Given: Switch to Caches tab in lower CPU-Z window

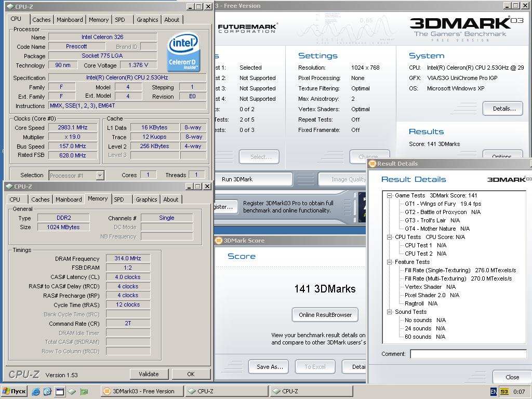Looking at the screenshot, I should (41, 199).
